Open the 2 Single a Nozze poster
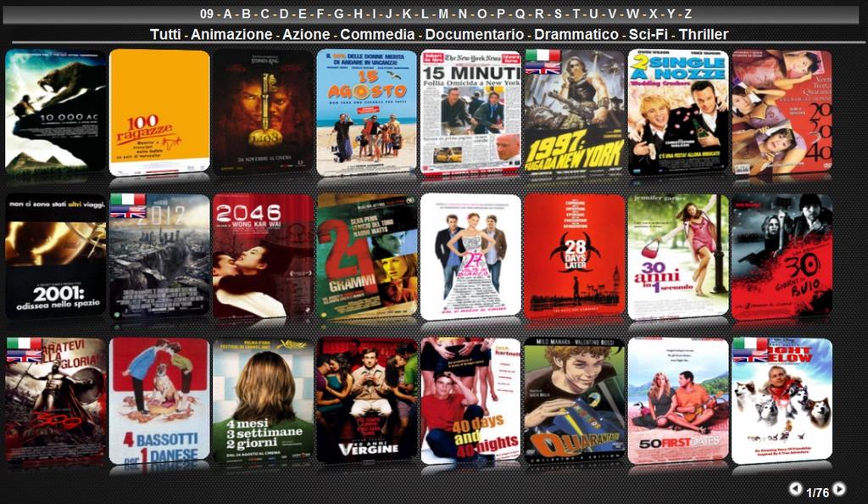The image size is (868, 504). click(x=678, y=113)
